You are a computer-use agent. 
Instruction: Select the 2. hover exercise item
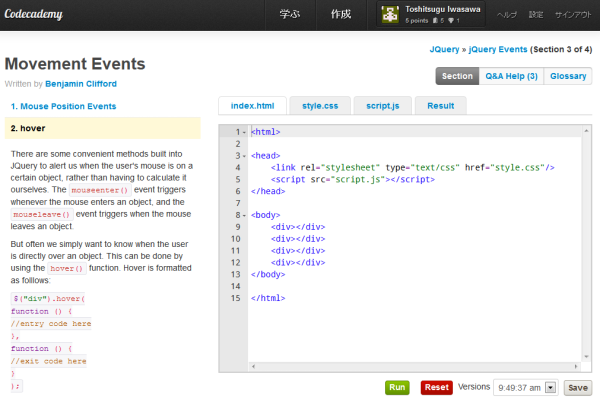(103, 128)
